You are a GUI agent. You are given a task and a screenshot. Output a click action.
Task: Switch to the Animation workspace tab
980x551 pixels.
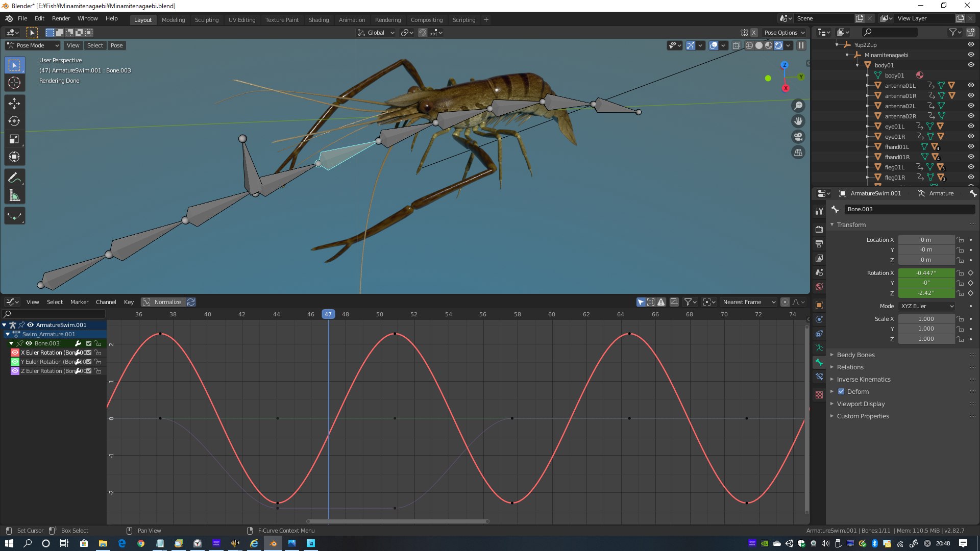[352, 20]
